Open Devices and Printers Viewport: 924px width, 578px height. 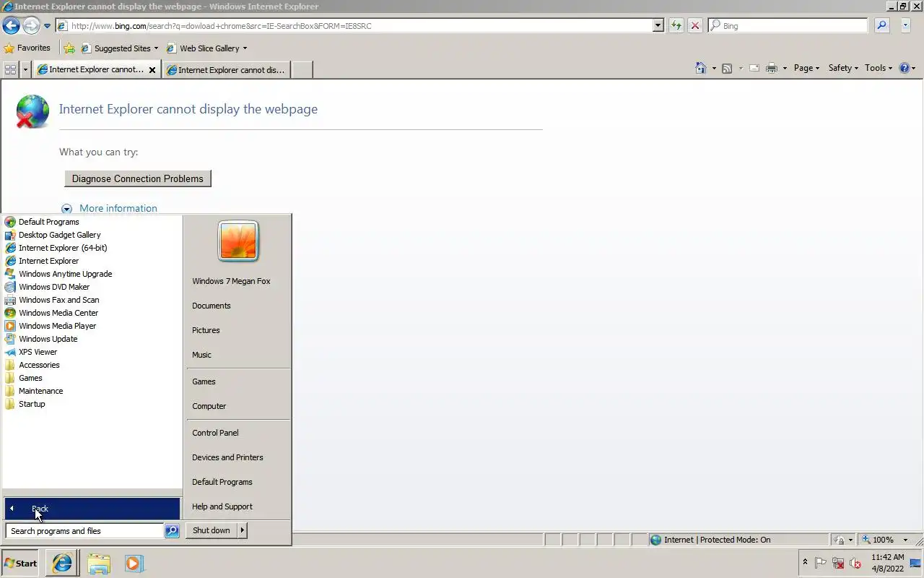(x=227, y=457)
